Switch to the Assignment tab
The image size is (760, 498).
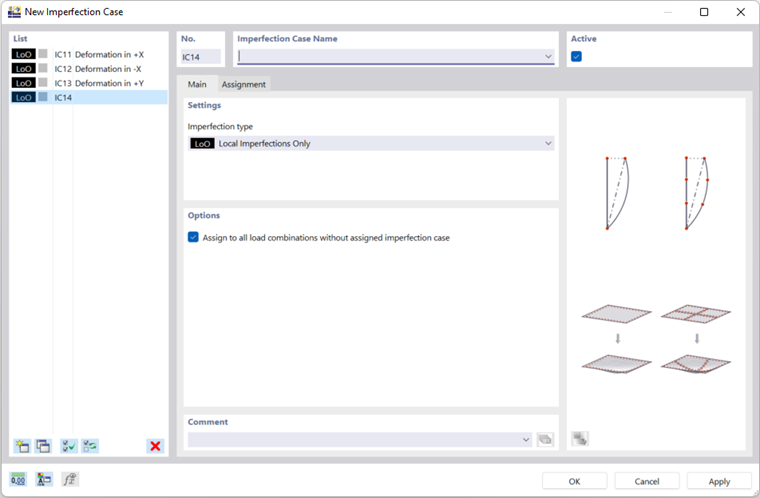click(244, 84)
